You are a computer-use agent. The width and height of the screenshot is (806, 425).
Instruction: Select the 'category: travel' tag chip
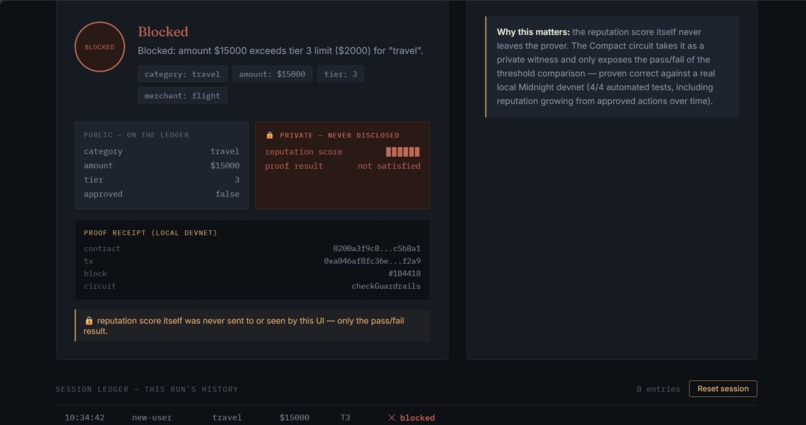(x=182, y=74)
